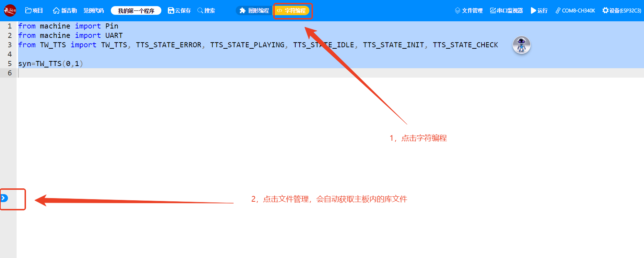Click TTS_STATE_INIT in the import line
Image resolution: width=644 pixels, height=258 pixels.
pyautogui.click(x=393, y=45)
